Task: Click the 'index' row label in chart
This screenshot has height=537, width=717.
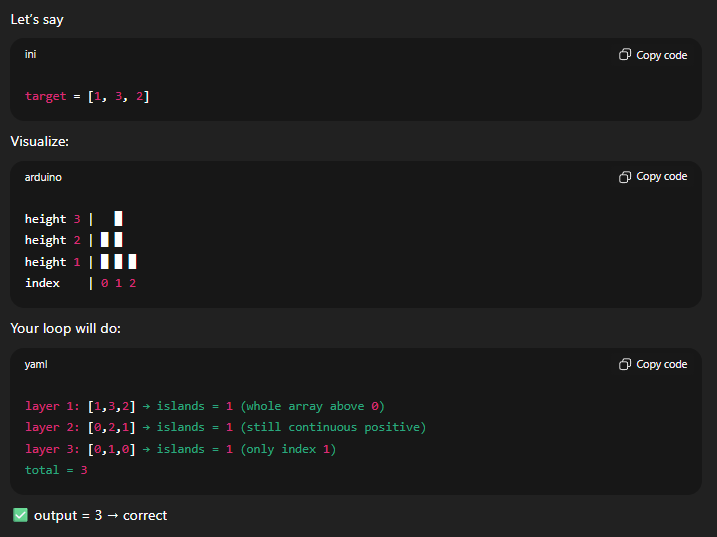Action: coord(43,283)
